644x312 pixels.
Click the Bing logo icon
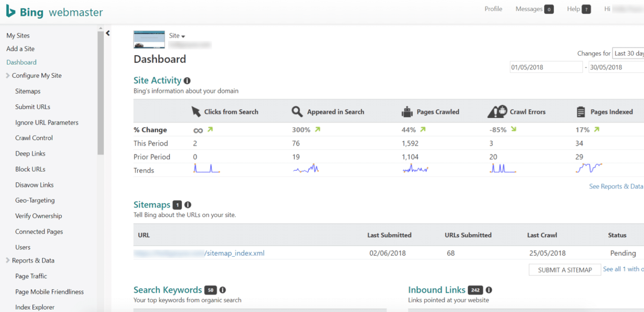click(11, 11)
